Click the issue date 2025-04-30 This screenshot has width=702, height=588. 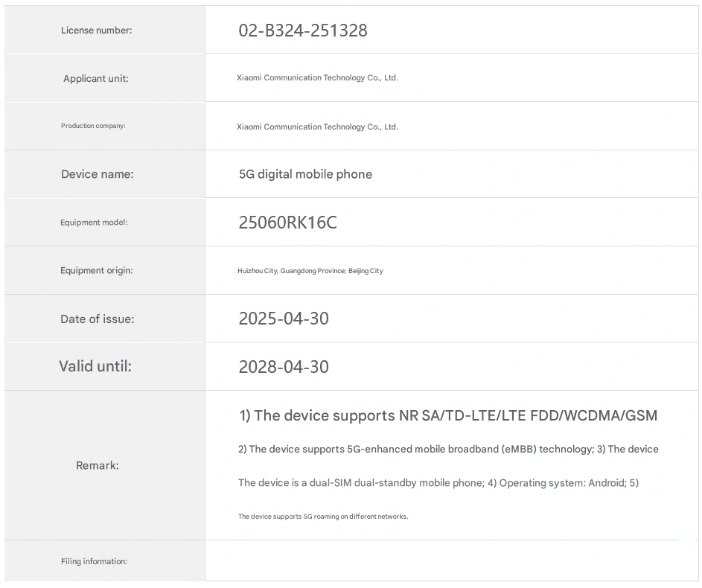pos(284,319)
